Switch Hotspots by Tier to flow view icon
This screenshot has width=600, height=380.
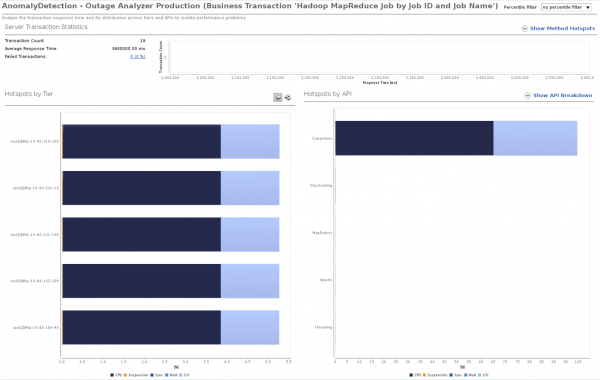pos(288,98)
